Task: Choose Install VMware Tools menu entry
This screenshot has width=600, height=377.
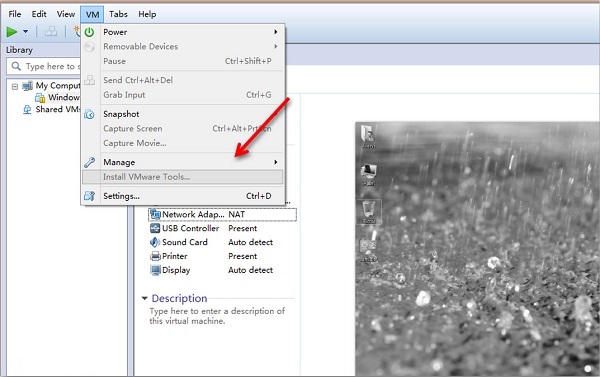Action: [x=183, y=177]
